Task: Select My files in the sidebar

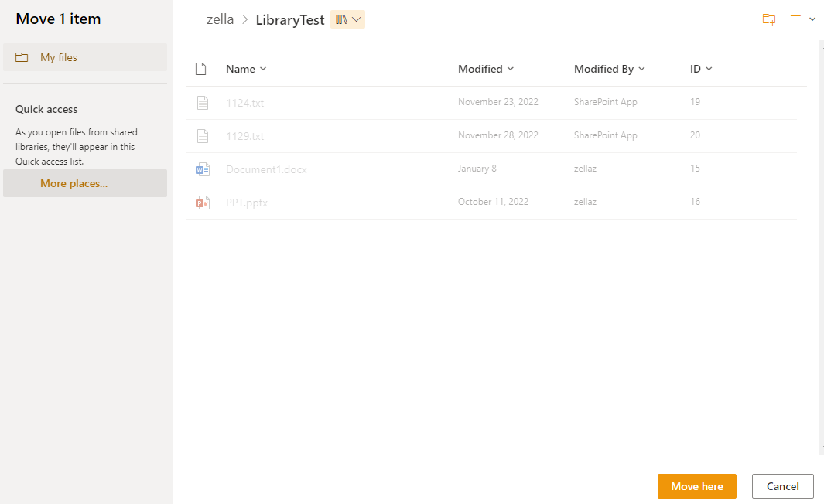Action: [x=85, y=57]
